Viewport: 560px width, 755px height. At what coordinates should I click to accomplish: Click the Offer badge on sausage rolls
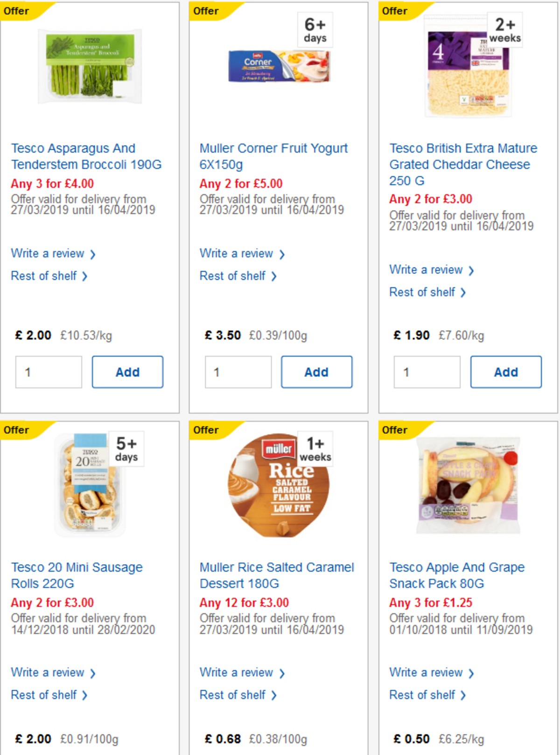click(x=16, y=430)
